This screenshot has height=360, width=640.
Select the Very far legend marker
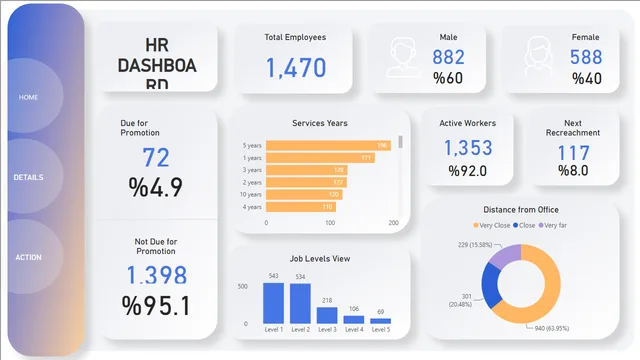pos(541,225)
